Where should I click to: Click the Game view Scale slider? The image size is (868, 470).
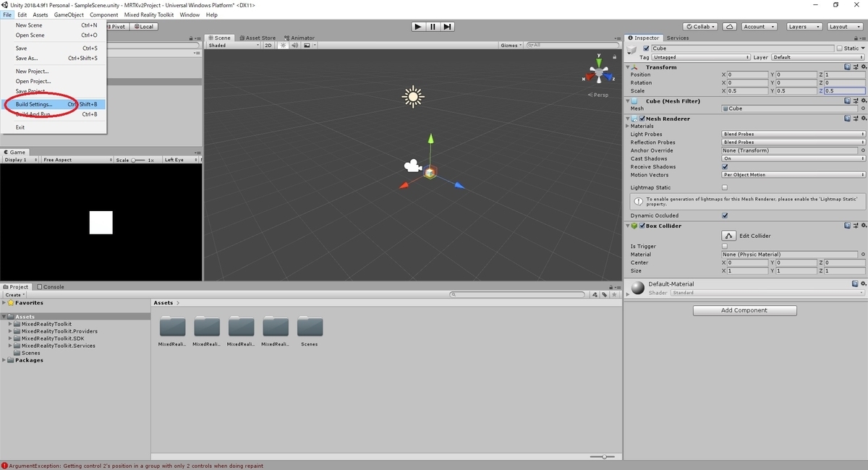(138, 160)
